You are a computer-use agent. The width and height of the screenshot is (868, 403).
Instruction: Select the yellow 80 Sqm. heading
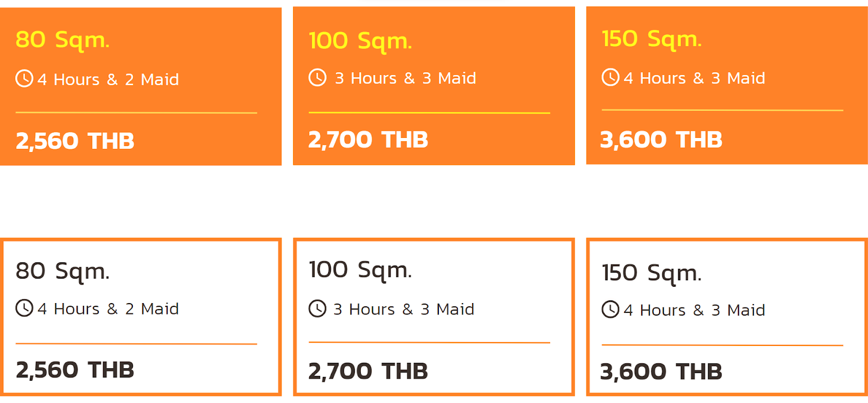[62, 40]
